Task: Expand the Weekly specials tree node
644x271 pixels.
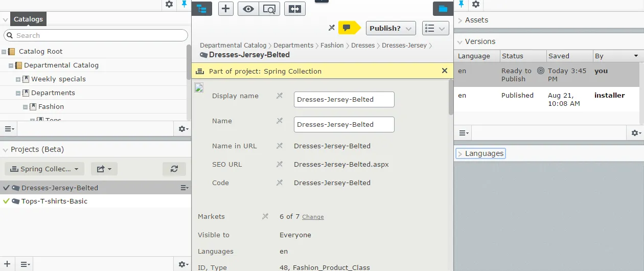Action: coord(18,79)
